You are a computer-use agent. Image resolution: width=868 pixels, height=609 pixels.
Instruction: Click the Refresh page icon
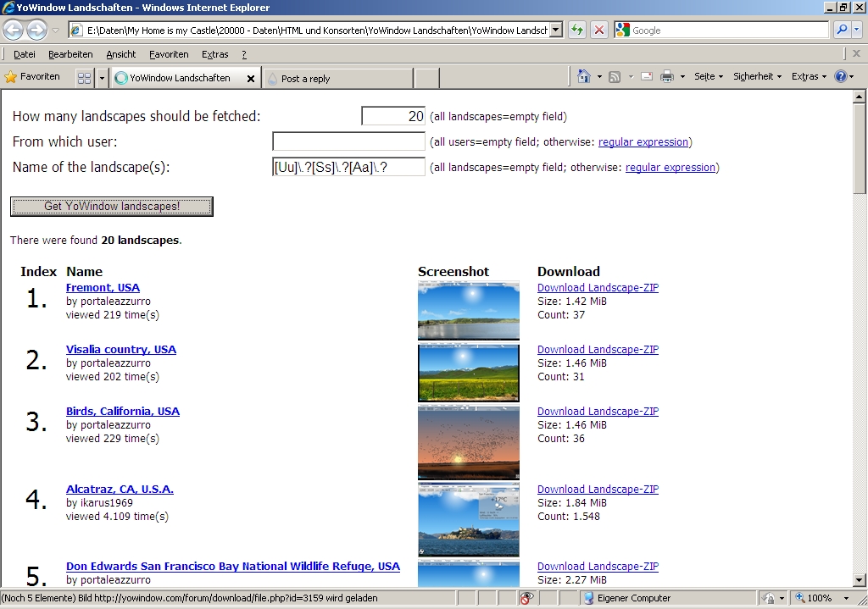(x=576, y=30)
